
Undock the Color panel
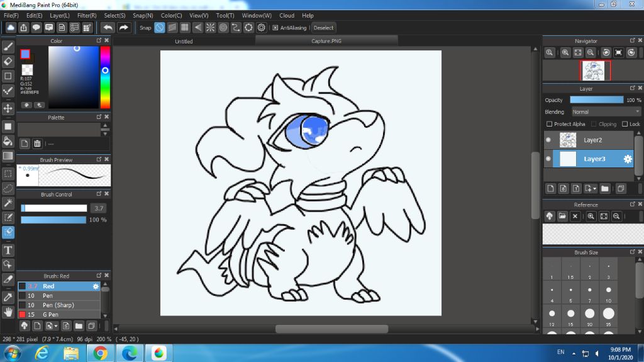[99, 40]
